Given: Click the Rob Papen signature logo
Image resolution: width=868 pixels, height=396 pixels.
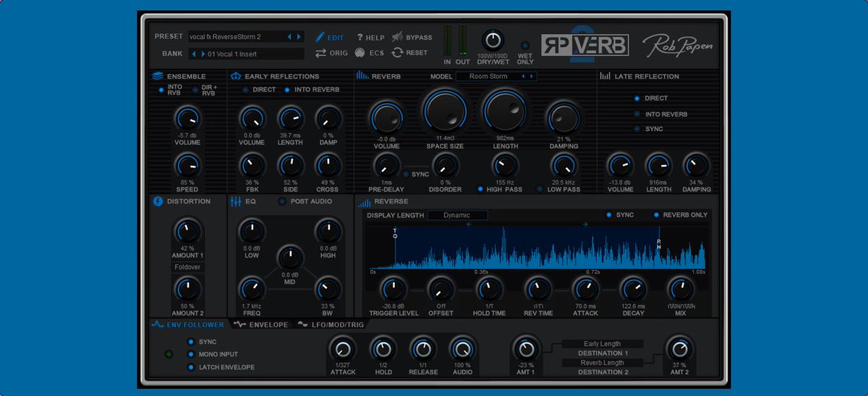Looking at the screenshot, I should tap(678, 46).
